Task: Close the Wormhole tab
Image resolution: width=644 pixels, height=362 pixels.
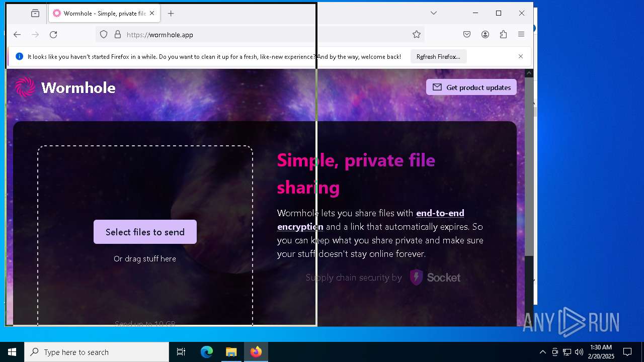Action: tap(152, 14)
